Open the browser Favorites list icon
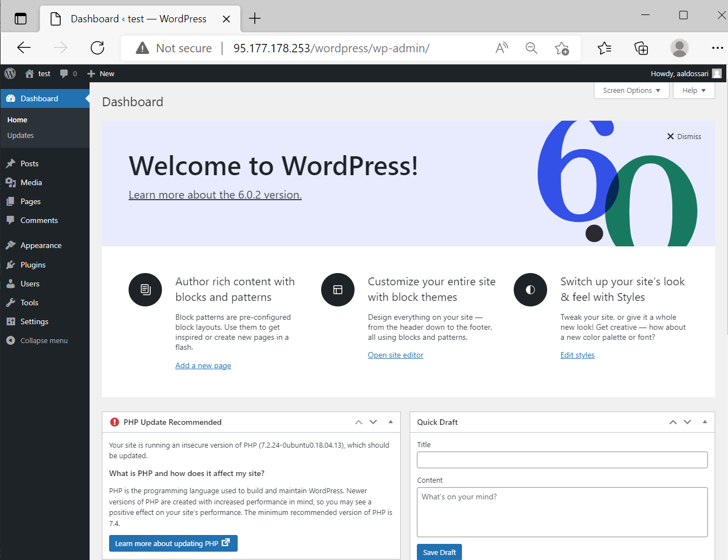Image resolution: width=728 pixels, height=560 pixels. (x=604, y=48)
